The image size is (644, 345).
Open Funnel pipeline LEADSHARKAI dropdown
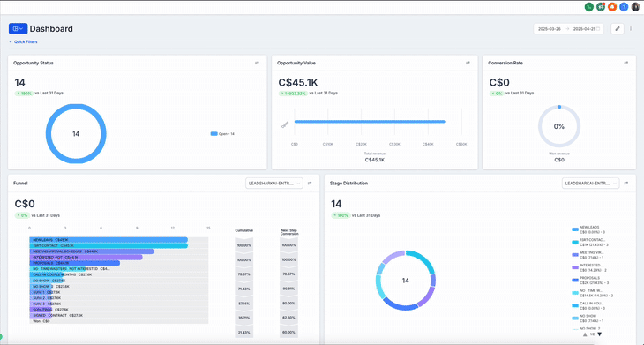coord(274,184)
